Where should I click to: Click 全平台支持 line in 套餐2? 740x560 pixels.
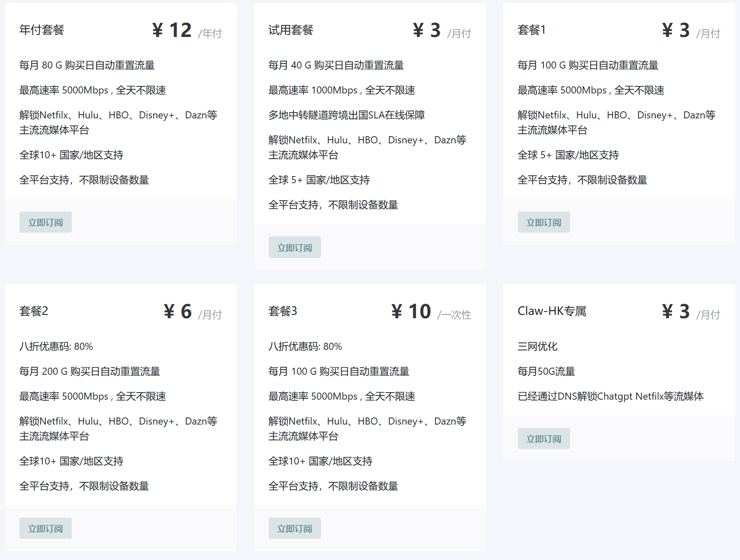[84, 486]
